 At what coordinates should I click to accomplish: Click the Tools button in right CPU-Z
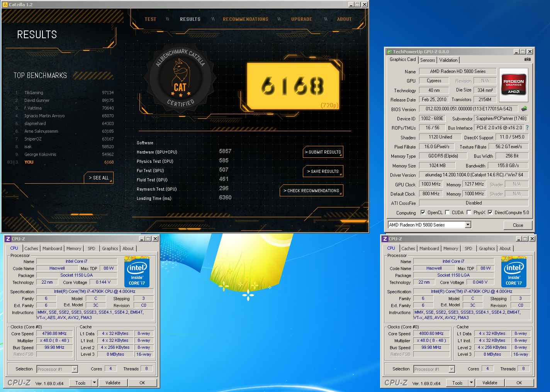tap(457, 383)
